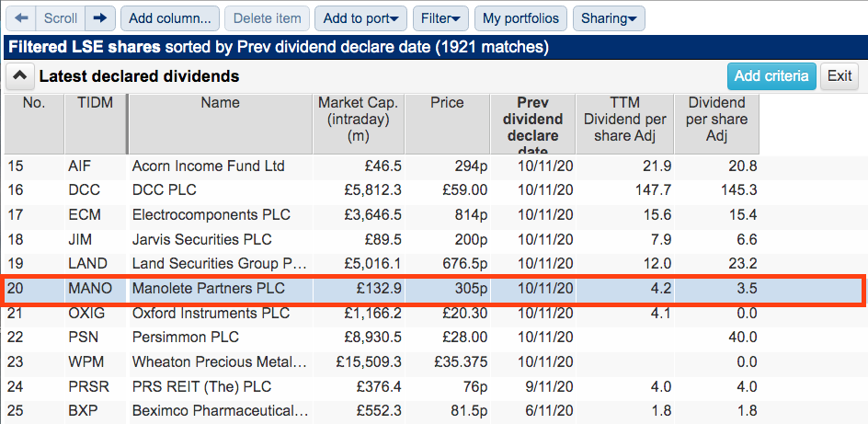Click the Prev dividend declare date header
The width and height of the screenshot is (868, 424).
coord(532,124)
